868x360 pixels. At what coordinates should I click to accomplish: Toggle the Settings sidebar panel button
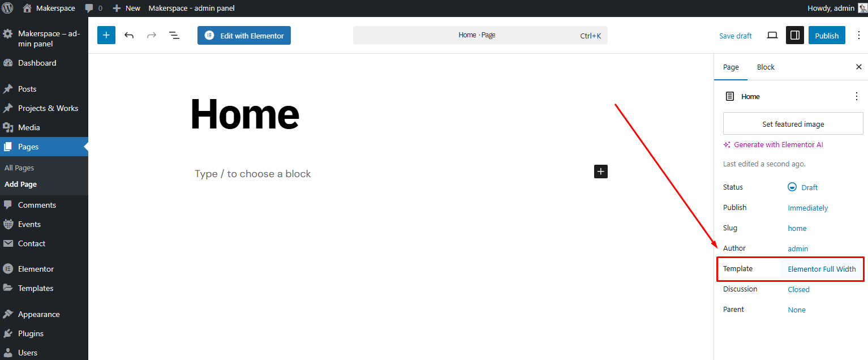tap(794, 35)
